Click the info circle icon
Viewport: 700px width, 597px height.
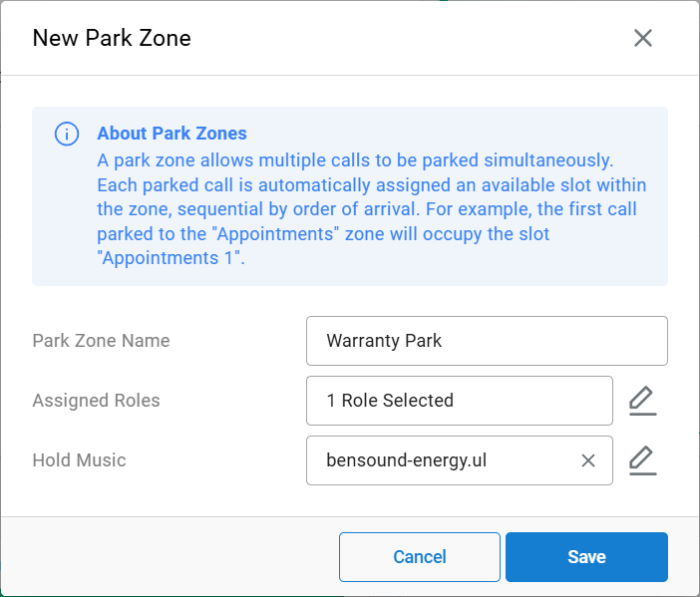pyautogui.click(x=67, y=134)
